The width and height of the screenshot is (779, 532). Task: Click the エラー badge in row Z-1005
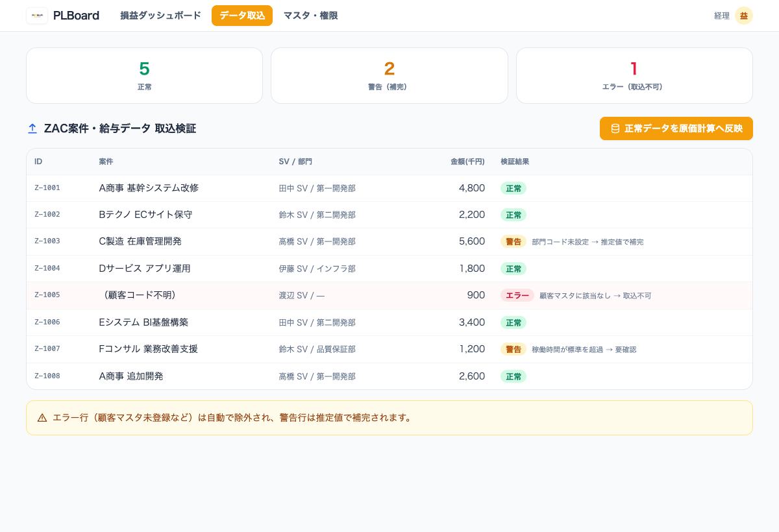coord(517,295)
